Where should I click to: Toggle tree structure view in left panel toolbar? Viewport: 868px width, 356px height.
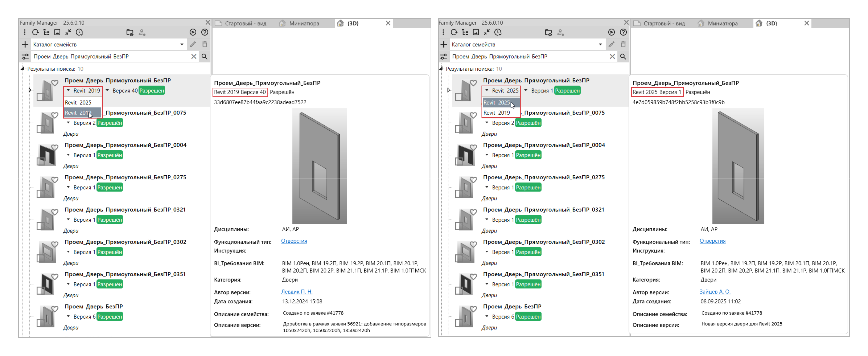[46, 32]
